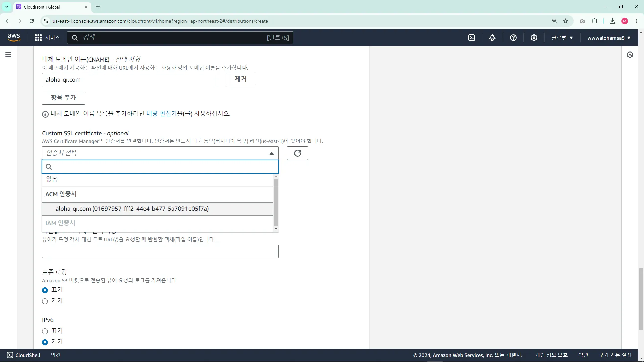This screenshot has height=362, width=644.
Task: Click the 제거 button next to CNAME
Action: tap(240, 79)
